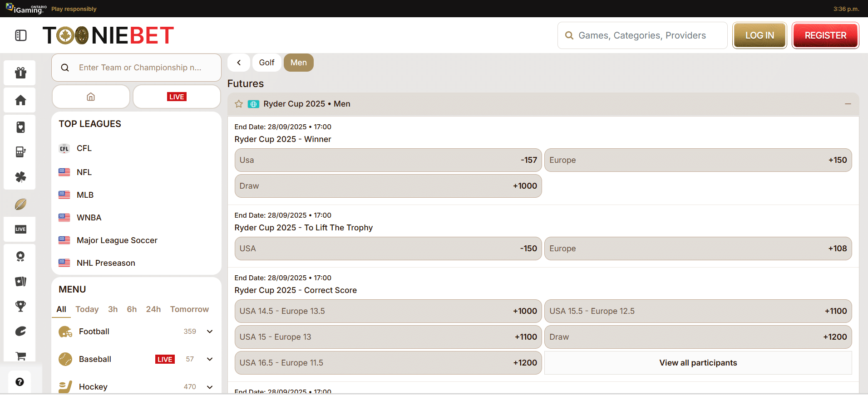
Task: Select the Tomorrow time filter tab
Action: tap(189, 309)
